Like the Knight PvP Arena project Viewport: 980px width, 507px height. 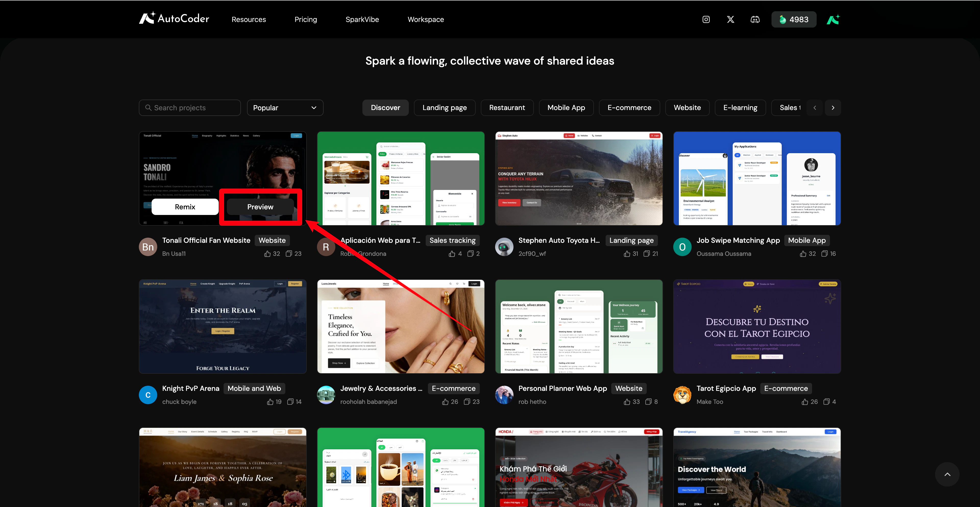(270, 402)
